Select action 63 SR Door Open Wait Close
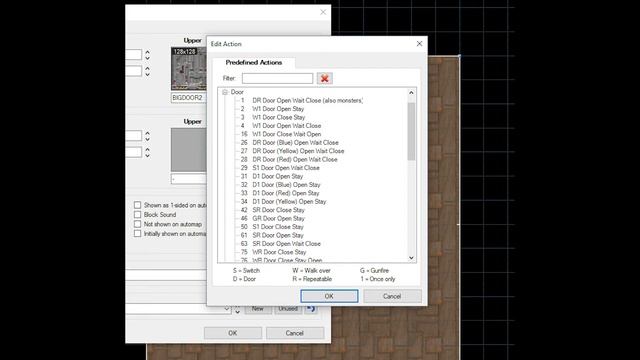This screenshot has width=640, height=360. 280,244
